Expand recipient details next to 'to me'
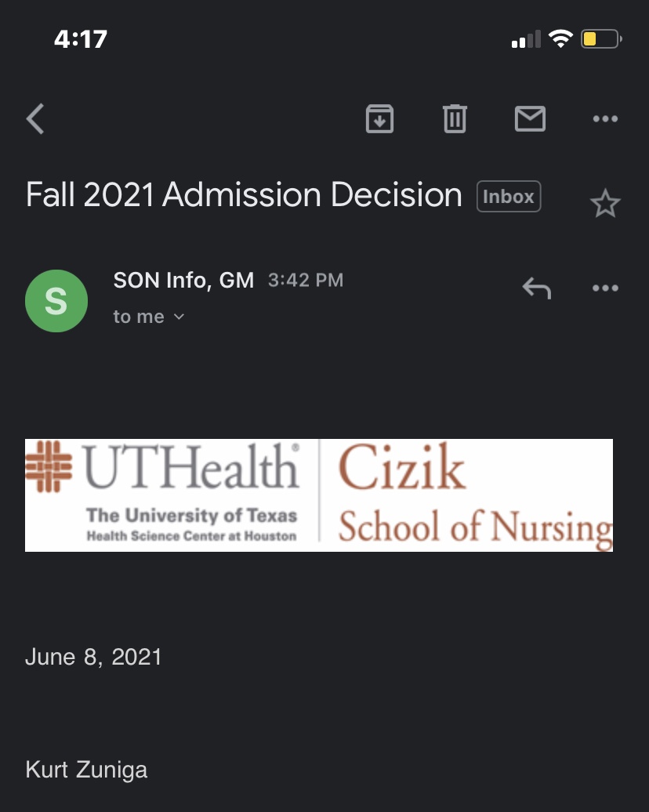 179,317
